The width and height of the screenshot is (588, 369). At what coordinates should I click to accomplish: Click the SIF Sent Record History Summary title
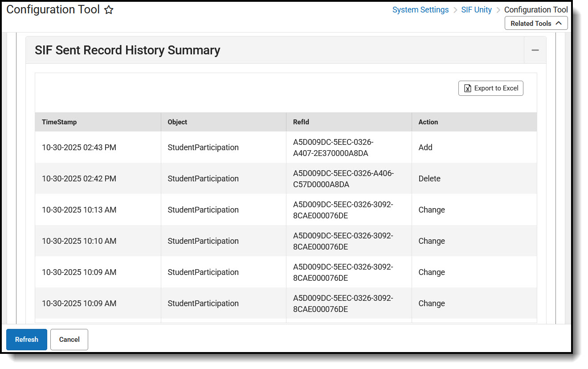pyautogui.click(x=127, y=50)
